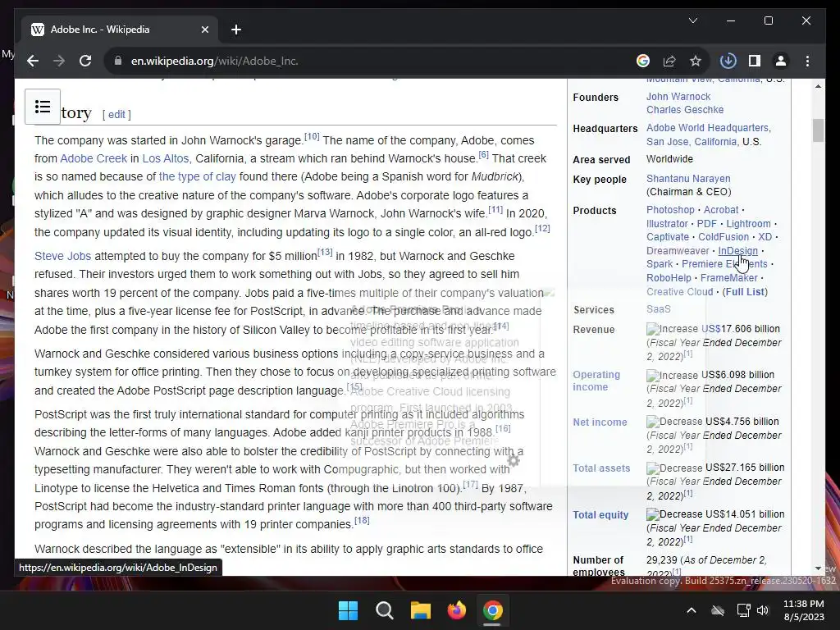Open the Los Altos link

[x=166, y=158]
